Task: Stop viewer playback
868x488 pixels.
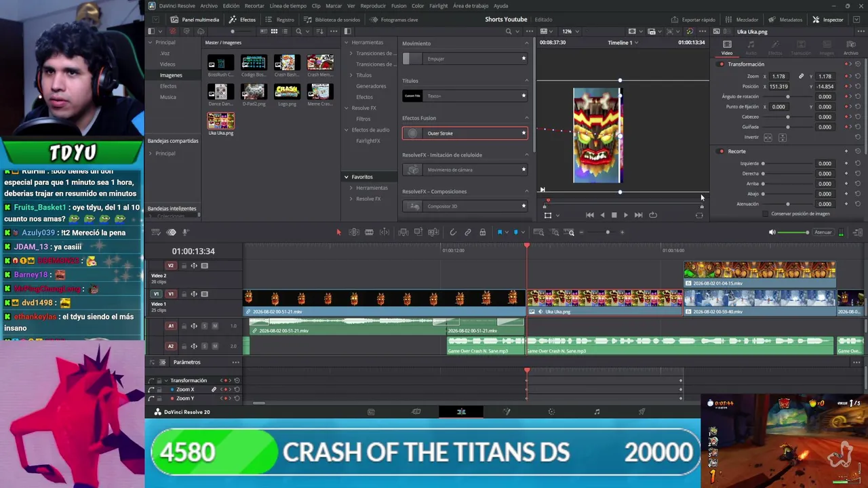Action: pyautogui.click(x=614, y=215)
